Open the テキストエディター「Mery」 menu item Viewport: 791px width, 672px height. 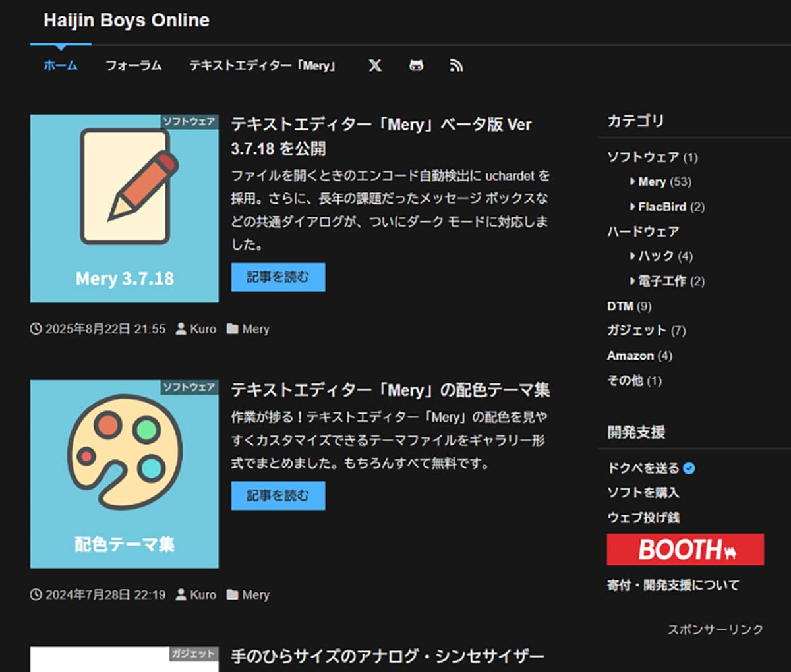263,65
